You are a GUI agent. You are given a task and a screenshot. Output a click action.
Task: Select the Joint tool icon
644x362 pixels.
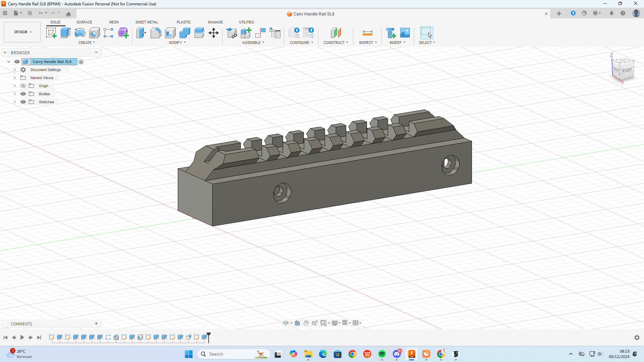pyautogui.click(x=260, y=33)
